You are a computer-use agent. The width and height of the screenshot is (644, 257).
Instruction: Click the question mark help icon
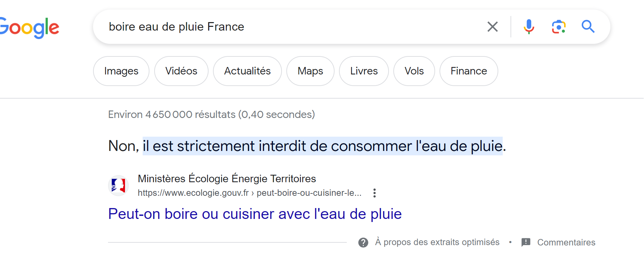click(x=363, y=242)
